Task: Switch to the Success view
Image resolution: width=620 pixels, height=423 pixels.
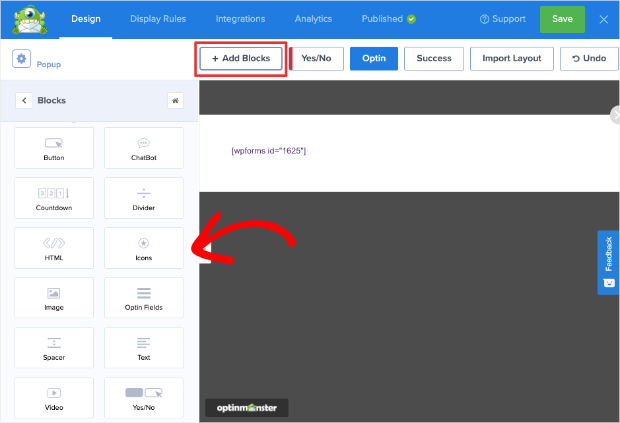Action: (x=434, y=59)
